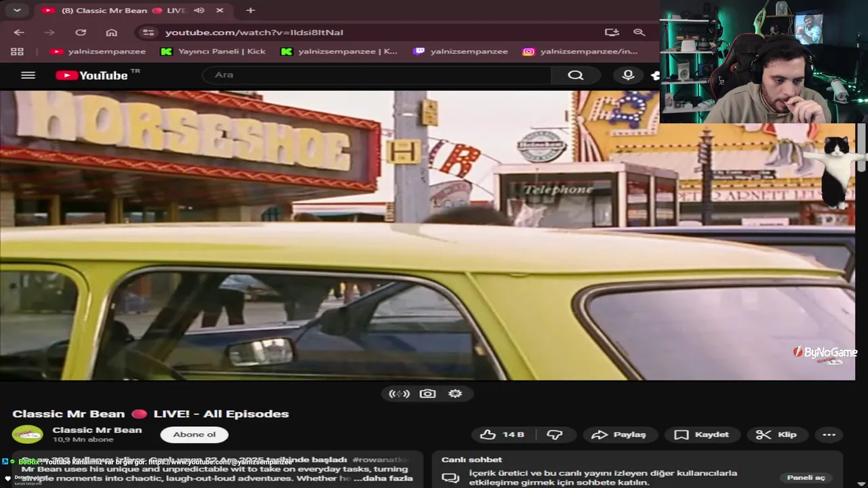
Task: Click the streamer webcam overlay
Action: click(764, 62)
